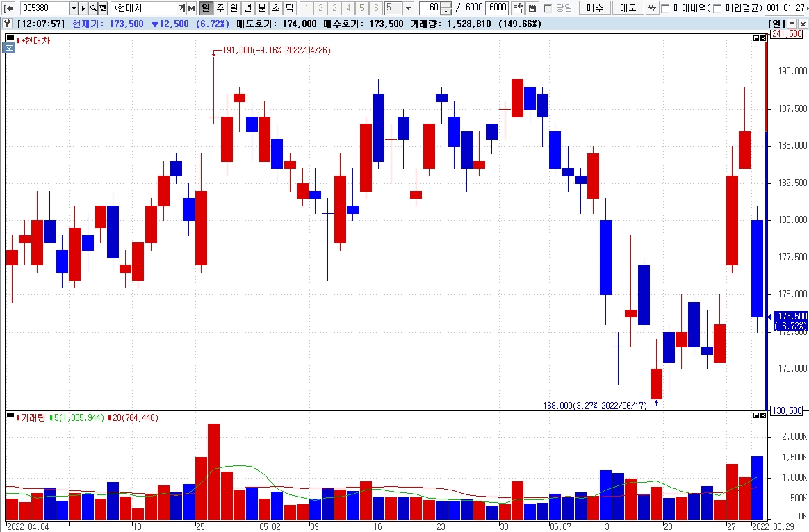Expand the period number dropdown showing 5
Image resolution: width=809 pixels, height=532 pixels.
pos(408,8)
